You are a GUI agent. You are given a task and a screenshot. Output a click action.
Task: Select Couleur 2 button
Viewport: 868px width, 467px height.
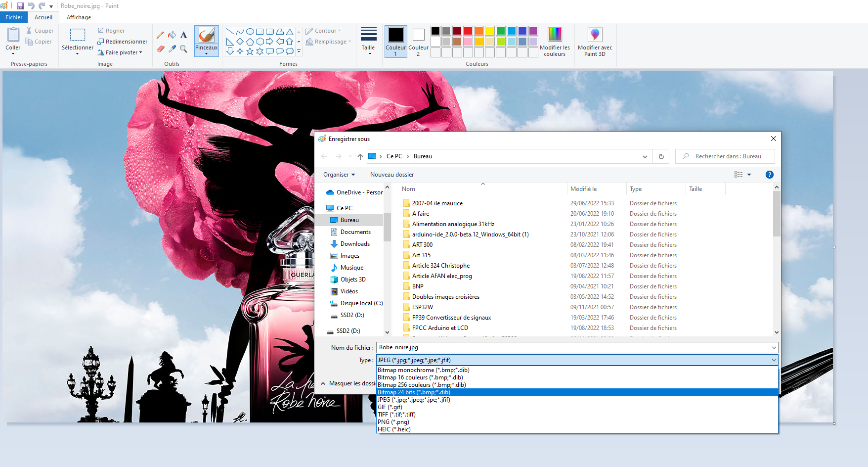click(x=418, y=42)
